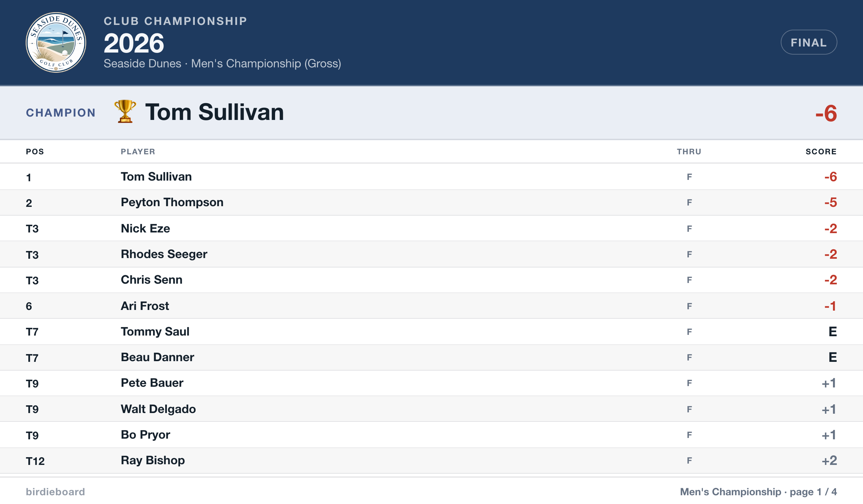
Task: Select the PLAYER column header
Action: [138, 152]
